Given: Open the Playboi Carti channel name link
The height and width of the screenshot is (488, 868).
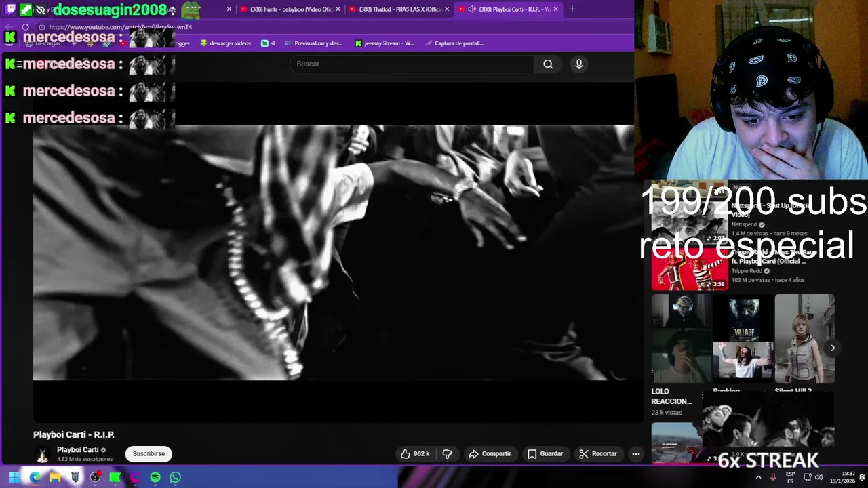Looking at the screenshot, I should coord(78,449).
